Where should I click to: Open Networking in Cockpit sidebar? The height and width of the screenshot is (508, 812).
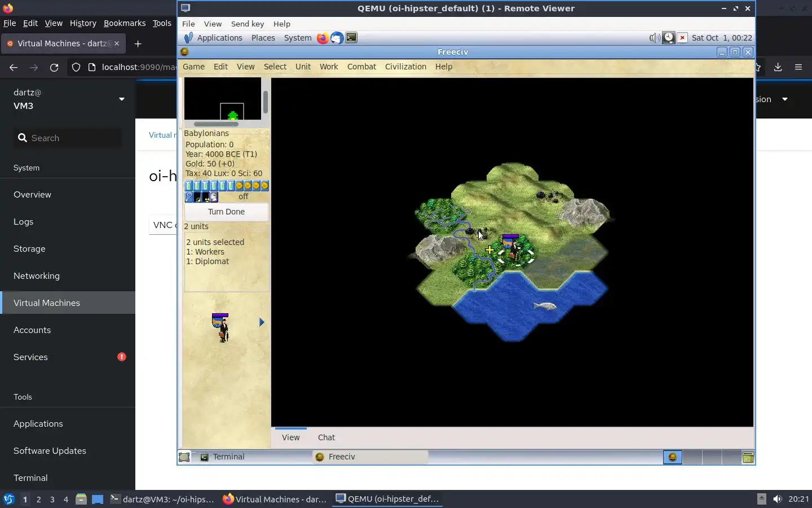click(68, 276)
